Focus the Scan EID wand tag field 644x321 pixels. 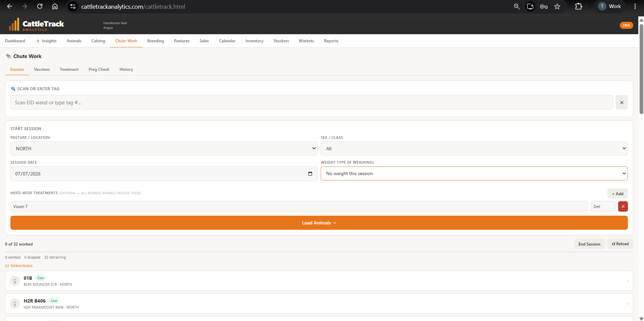pos(312,102)
